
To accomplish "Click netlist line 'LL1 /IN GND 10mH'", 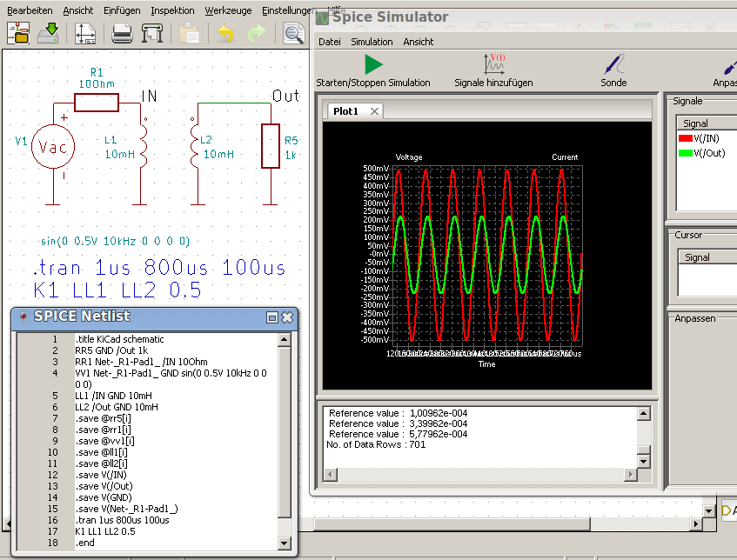I will [x=113, y=396].
